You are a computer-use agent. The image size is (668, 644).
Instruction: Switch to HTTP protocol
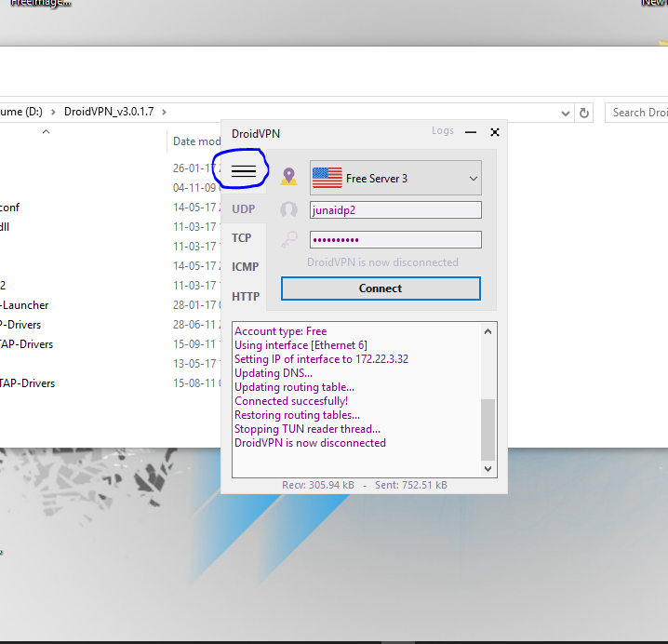click(245, 297)
